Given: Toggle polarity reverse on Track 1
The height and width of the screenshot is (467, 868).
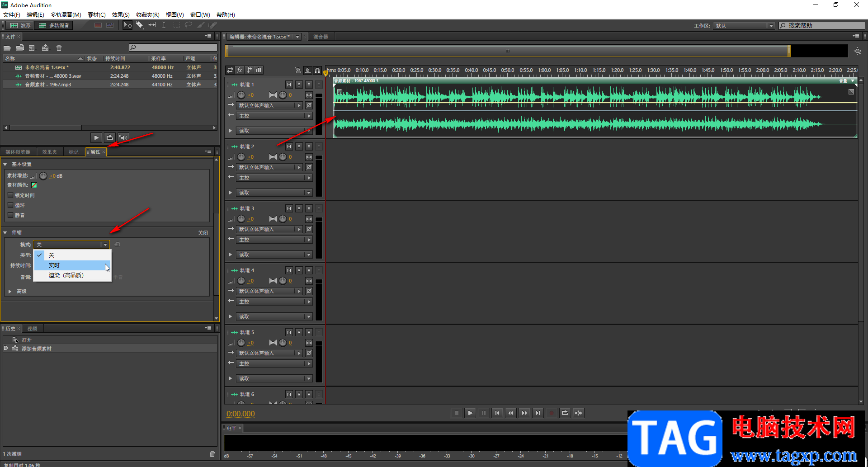Looking at the screenshot, I should 309,105.
